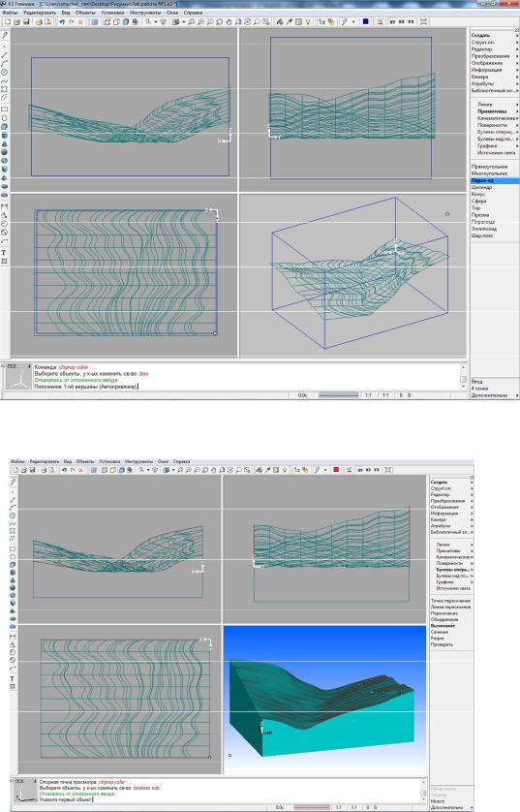Select the text T tool in the upper left toolbar
520x812 pixels.
[4, 253]
